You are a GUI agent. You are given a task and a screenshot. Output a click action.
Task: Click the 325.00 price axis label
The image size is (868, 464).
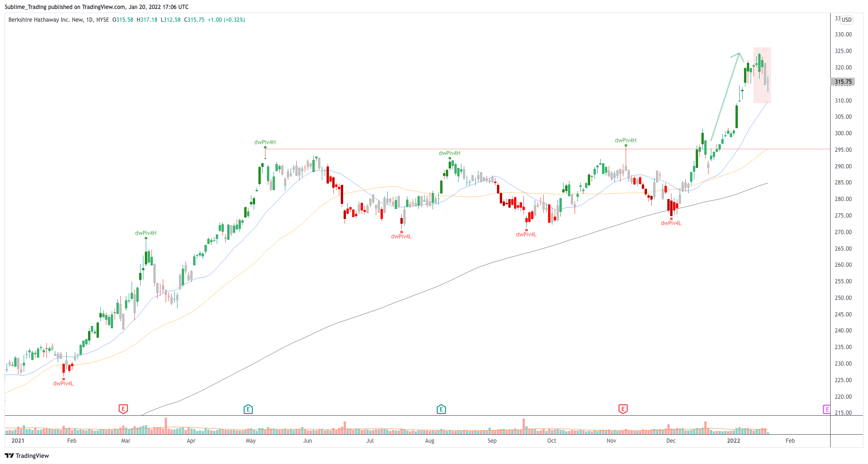coord(843,51)
